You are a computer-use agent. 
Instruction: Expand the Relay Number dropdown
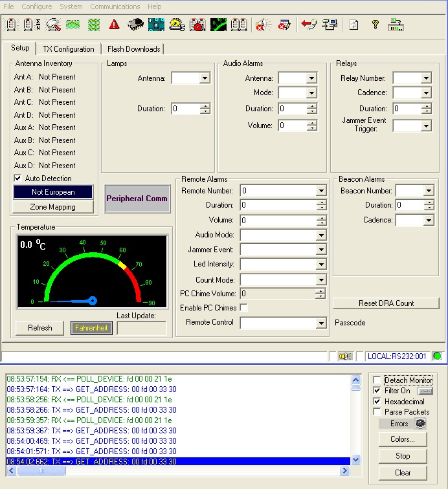coord(425,78)
